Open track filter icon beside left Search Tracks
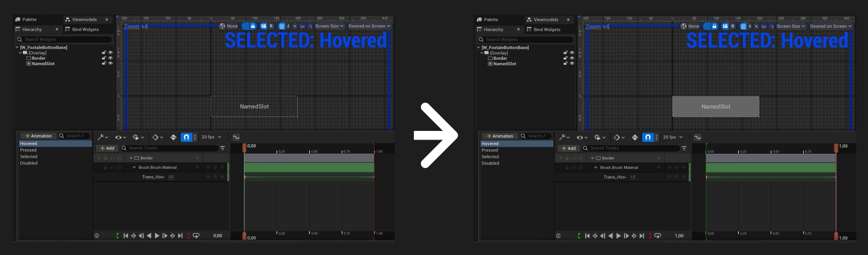The image size is (868, 255). click(222, 148)
